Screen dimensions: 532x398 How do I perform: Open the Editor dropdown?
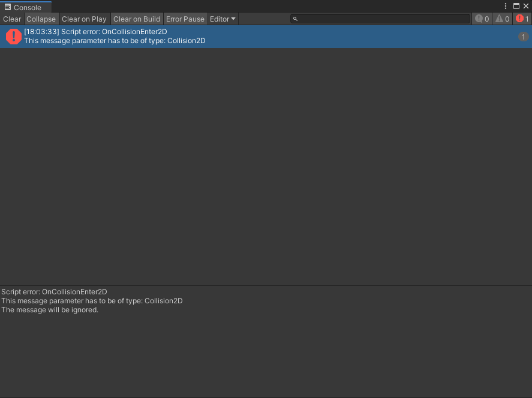coord(221,19)
